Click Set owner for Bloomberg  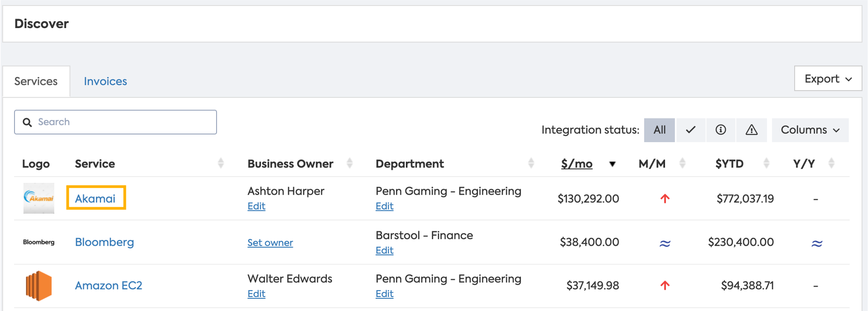[x=270, y=243]
